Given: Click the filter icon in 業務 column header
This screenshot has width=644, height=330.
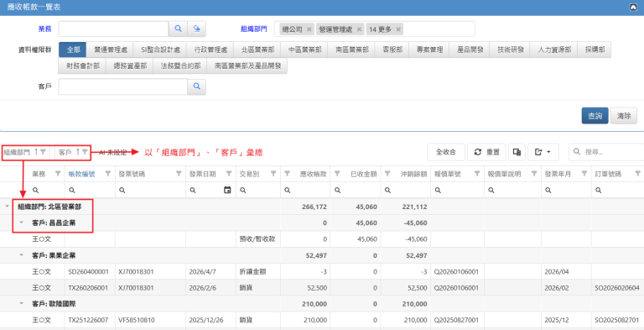Looking at the screenshot, I should pos(58,174).
